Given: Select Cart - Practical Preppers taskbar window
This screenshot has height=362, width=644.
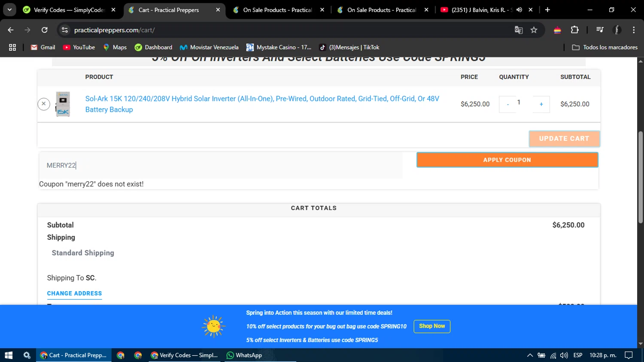Looking at the screenshot, I should (x=73, y=355).
